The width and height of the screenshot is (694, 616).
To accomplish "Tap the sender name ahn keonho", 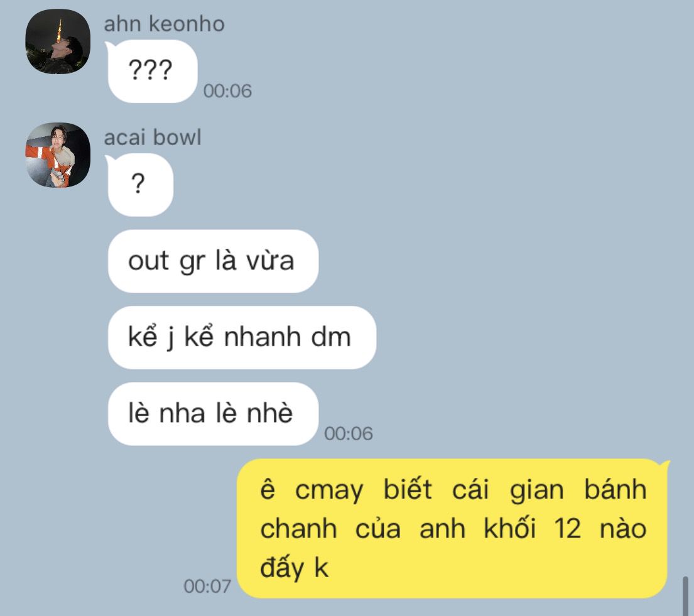I will [x=164, y=23].
